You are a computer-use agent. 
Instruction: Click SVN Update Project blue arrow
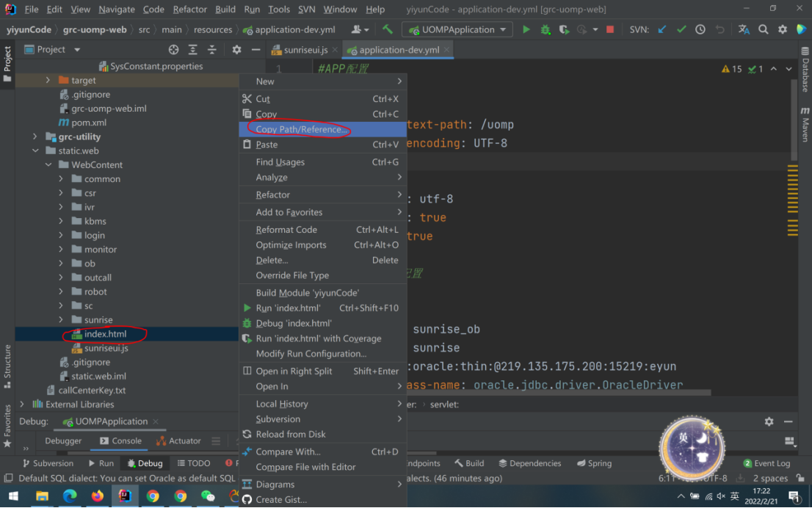click(x=662, y=29)
